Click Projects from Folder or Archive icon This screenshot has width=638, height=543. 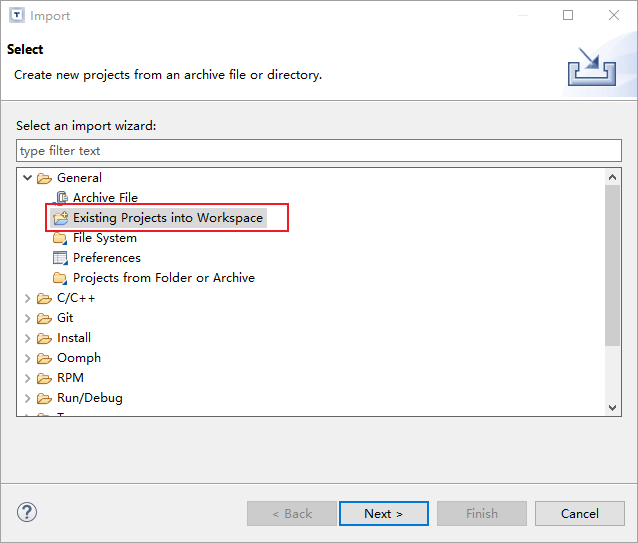pos(60,278)
